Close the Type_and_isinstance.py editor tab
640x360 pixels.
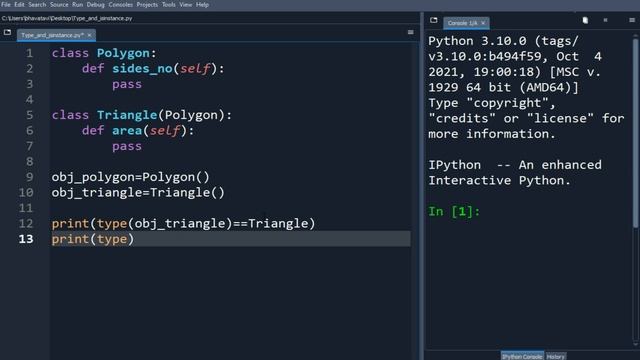(89, 35)
